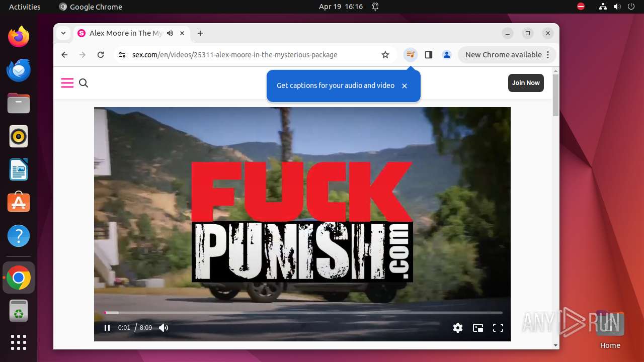644x362 pixels.
Task: Bookmark this page with the star
Action: tap(385, 55)
